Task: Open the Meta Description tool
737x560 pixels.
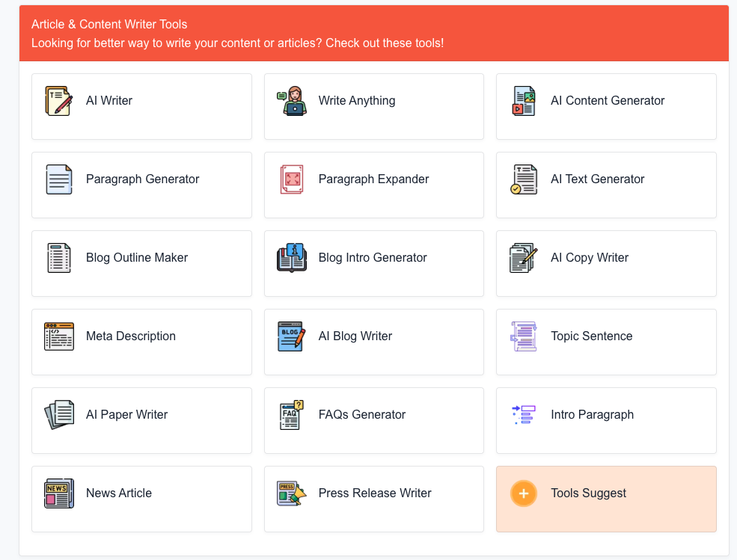Action: tap(131, 336)
